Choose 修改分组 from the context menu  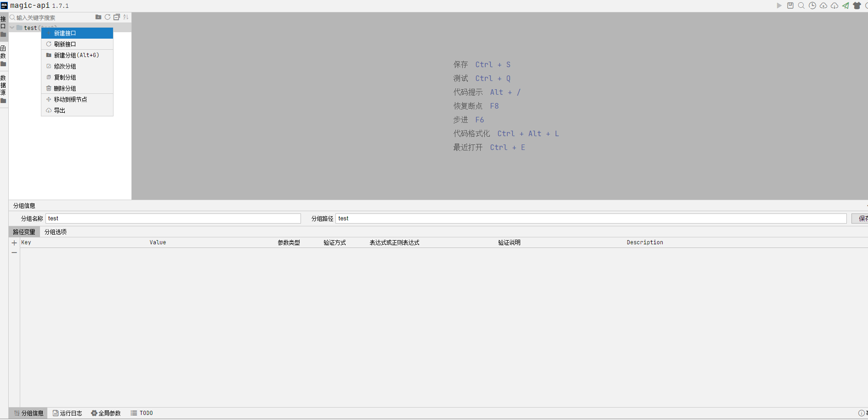point(77,66)
